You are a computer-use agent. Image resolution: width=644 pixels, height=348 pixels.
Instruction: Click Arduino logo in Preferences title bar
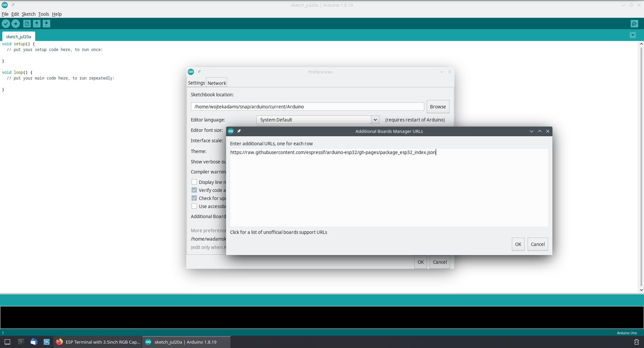[x=191, y=72]
